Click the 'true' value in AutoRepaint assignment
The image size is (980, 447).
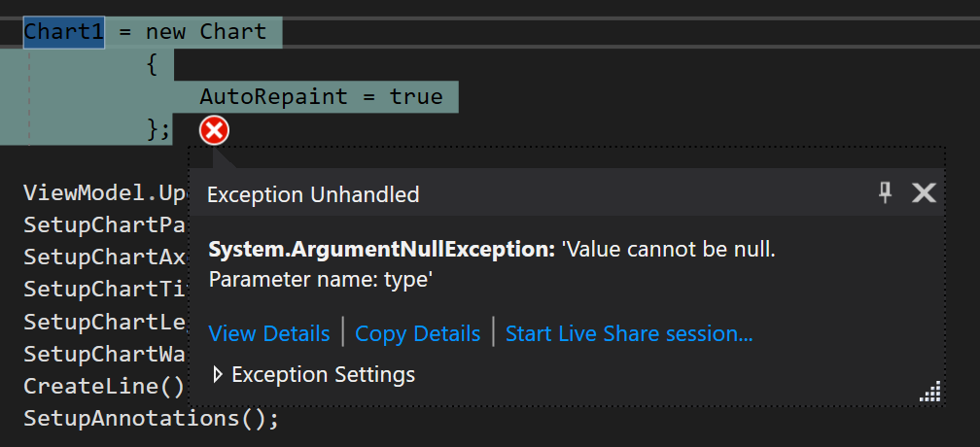click(416, 97)
